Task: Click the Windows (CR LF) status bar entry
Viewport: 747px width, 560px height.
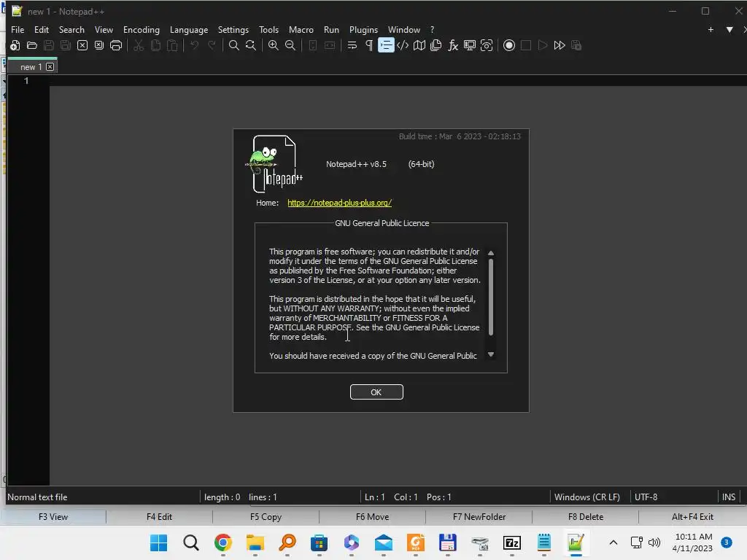Action: point(587,497)
